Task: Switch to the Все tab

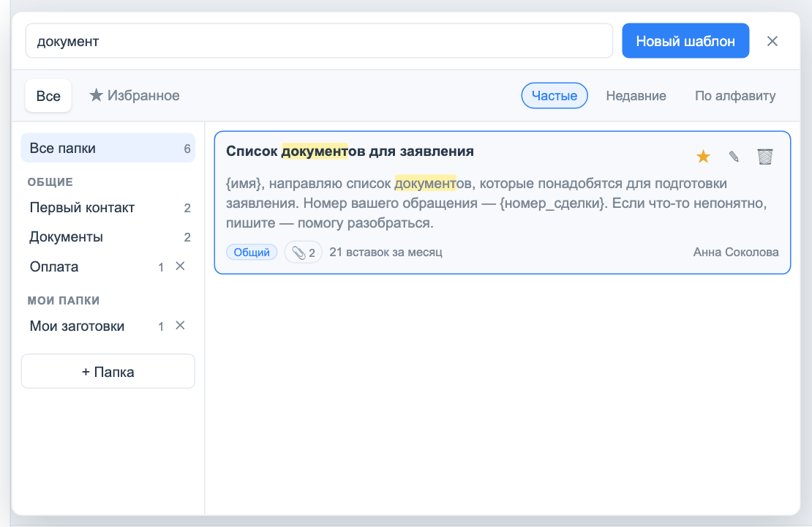Action: [48, 96]
